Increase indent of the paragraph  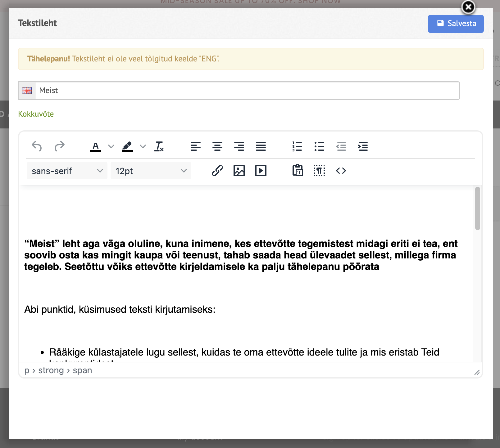pyautogui.click(x=363, y=146)
